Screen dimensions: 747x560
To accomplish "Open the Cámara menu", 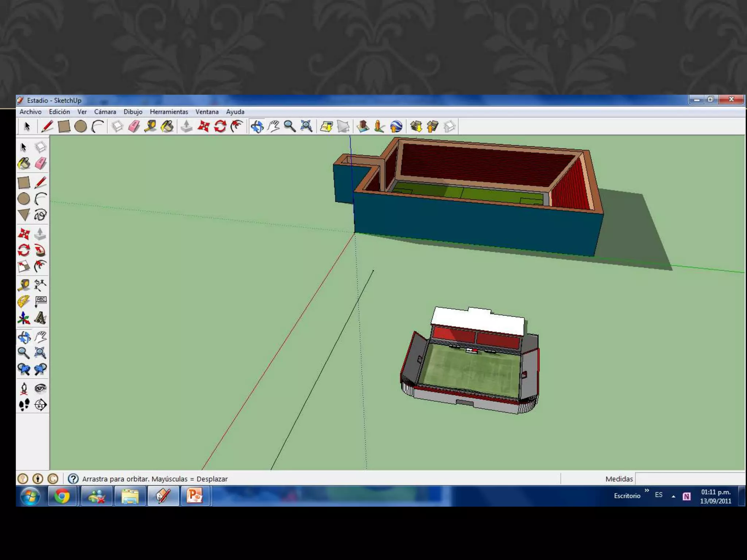I will click(x=105, y=112).
